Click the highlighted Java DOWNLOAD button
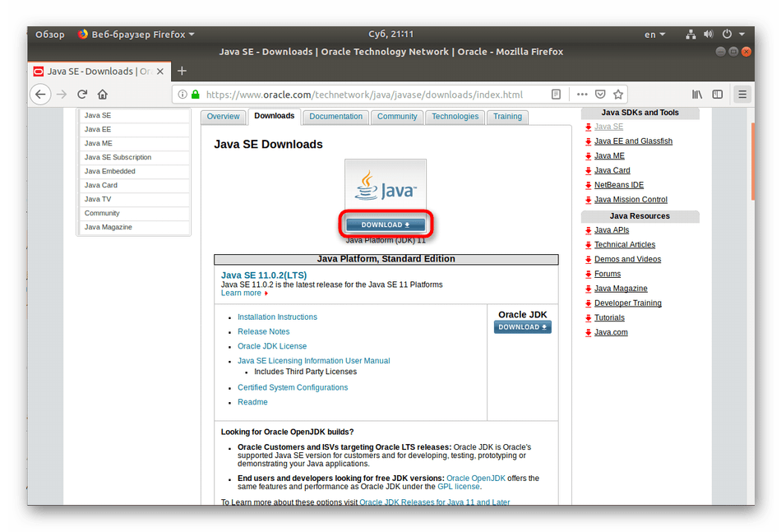The height and width of the screenshot is (532, 781). [386, 224]
